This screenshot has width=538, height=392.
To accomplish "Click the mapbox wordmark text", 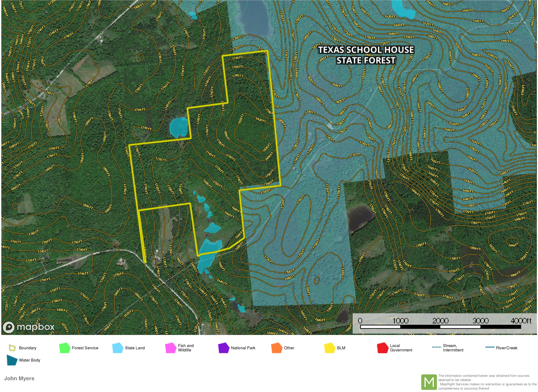I will click(36, 327).
